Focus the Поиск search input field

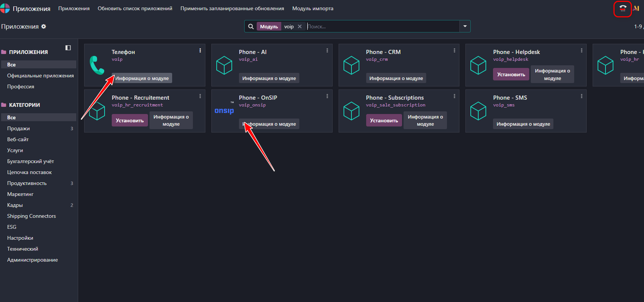click(382, 26)
